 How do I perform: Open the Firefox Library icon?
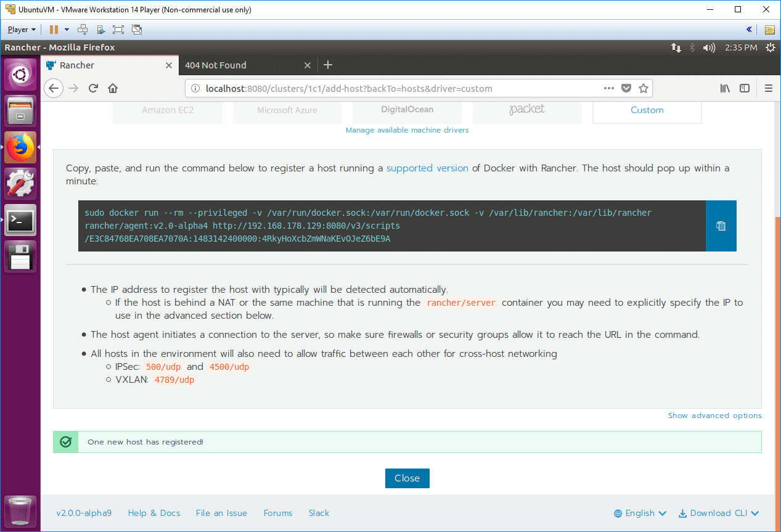point(725,88)
